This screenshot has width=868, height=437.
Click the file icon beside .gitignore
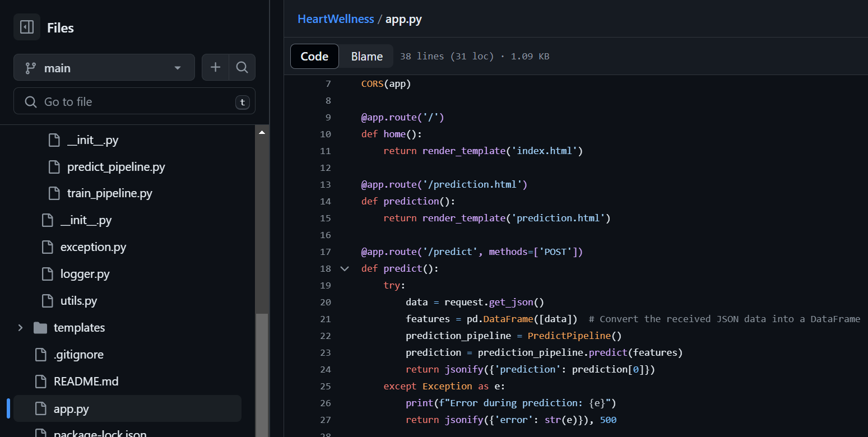41,355
